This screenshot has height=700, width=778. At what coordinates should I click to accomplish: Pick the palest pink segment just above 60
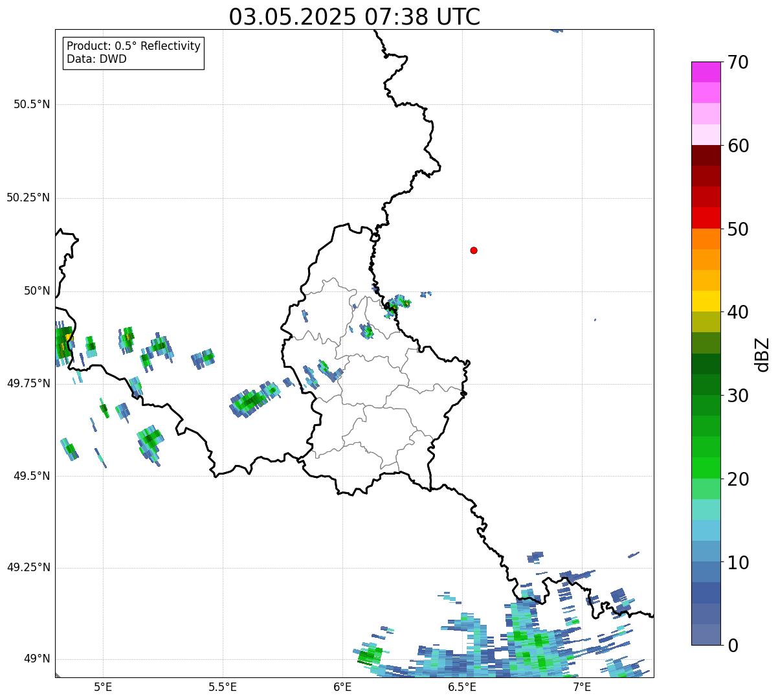(x=706, y=135)
